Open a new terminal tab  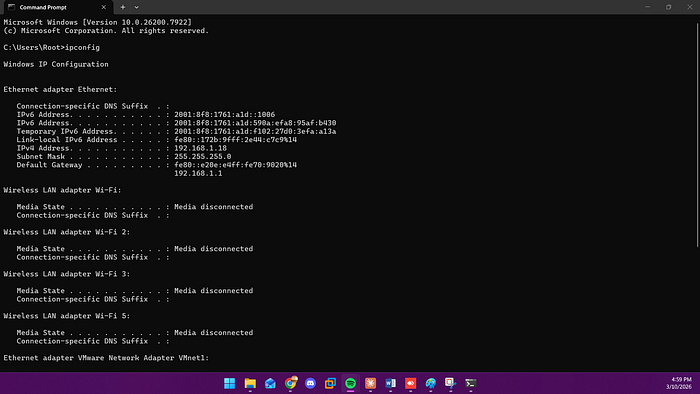(123, 7)
